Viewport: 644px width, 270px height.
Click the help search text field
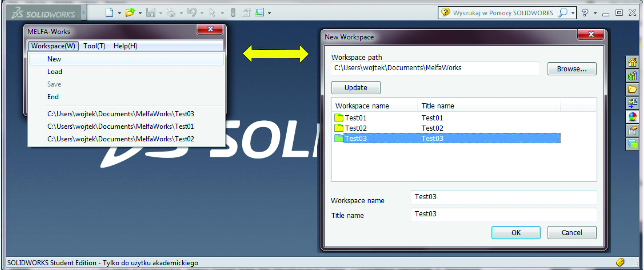coord(503,13)
